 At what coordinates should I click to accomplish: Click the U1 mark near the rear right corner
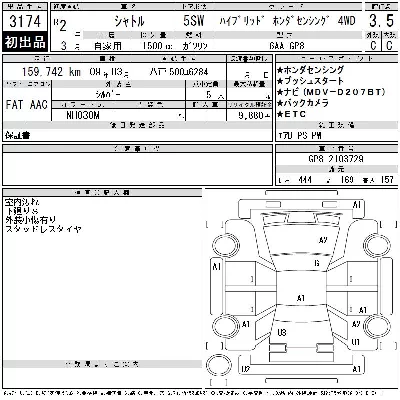coord(356,342)
